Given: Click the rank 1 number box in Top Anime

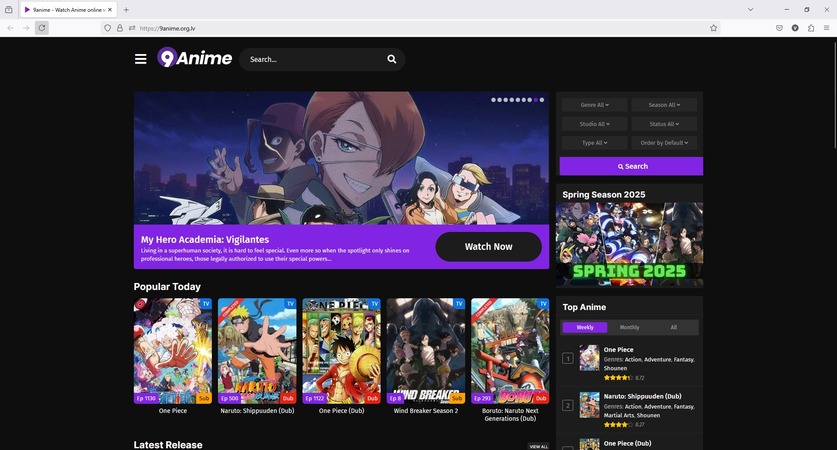Looking at the screenshot, I should pos(568,359).
